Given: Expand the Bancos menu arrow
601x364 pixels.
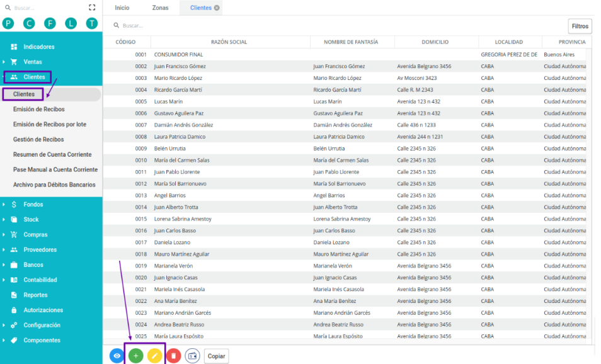Looking at the screenshot, I should [4, 264].
